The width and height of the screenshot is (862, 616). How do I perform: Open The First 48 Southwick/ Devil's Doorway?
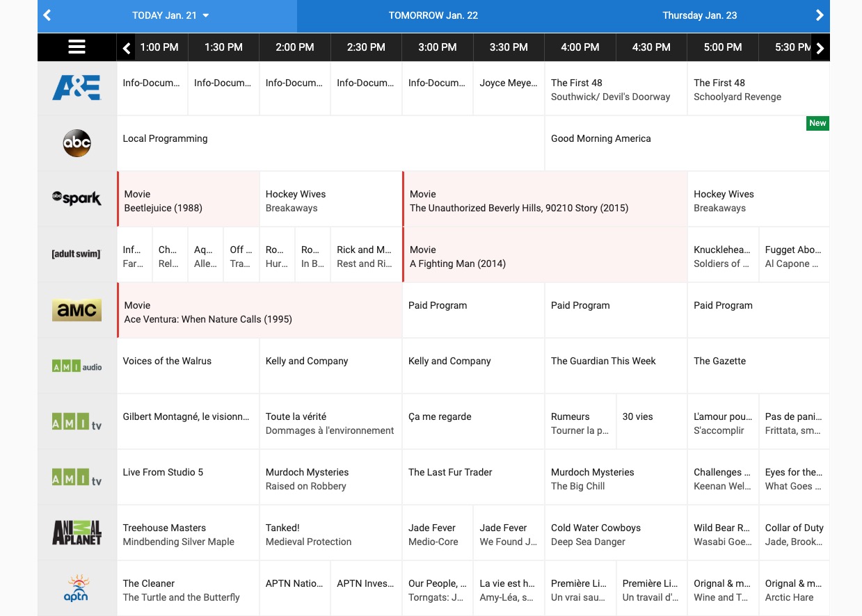[616, 88]
